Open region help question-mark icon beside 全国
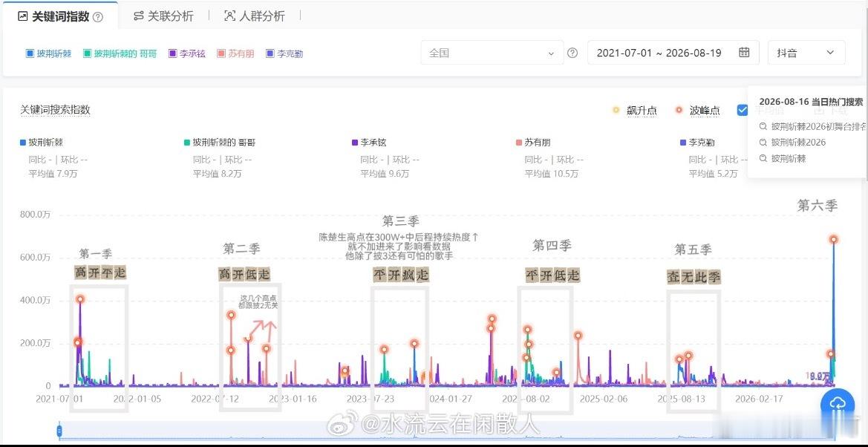Screen dimensions: 868x447 pyautogui.click(x=573, y=53)
